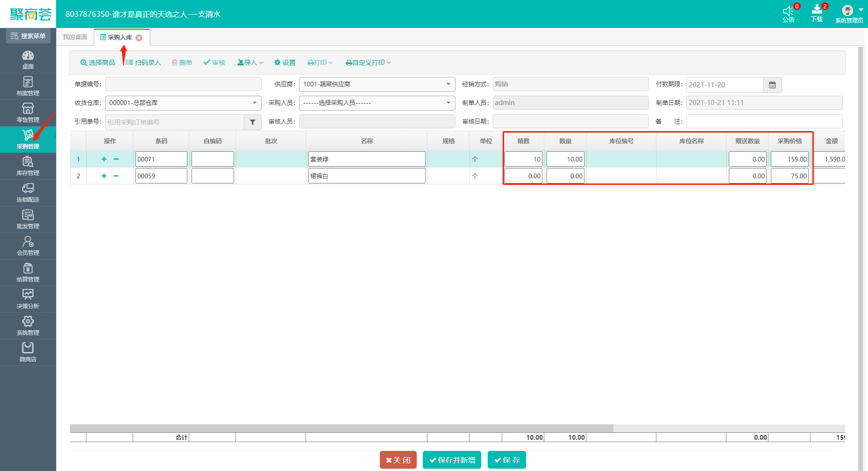Viewport: 868px width, 471px height.
Task: Open the 供应商 supplier dropdown
Action: point(377,84)
